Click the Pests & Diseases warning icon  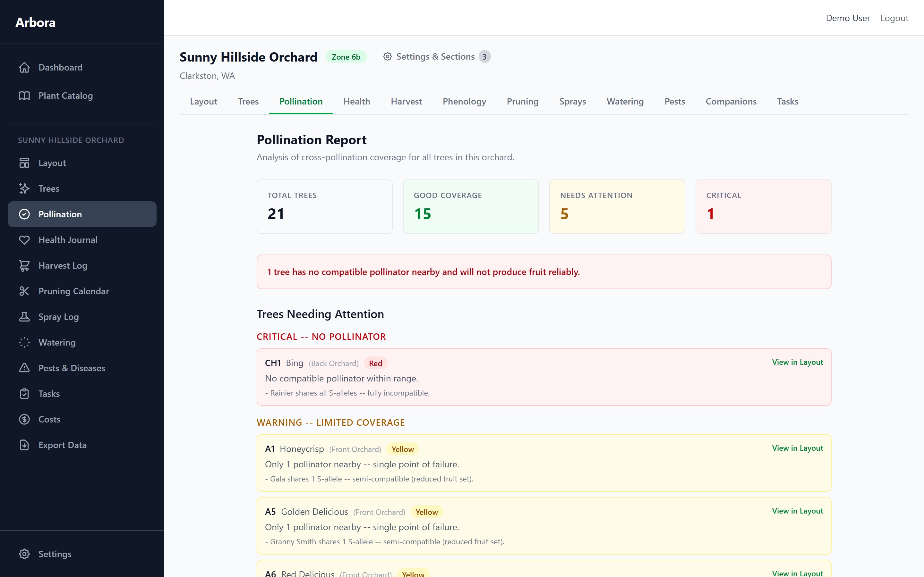tap(24, 368)
